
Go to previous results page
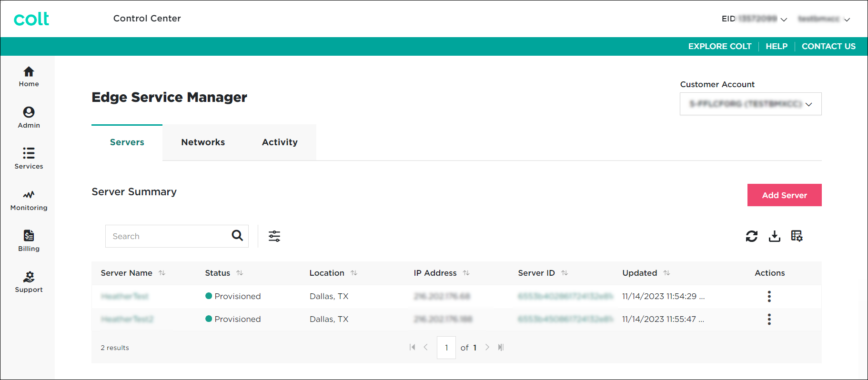coord(426,347)
